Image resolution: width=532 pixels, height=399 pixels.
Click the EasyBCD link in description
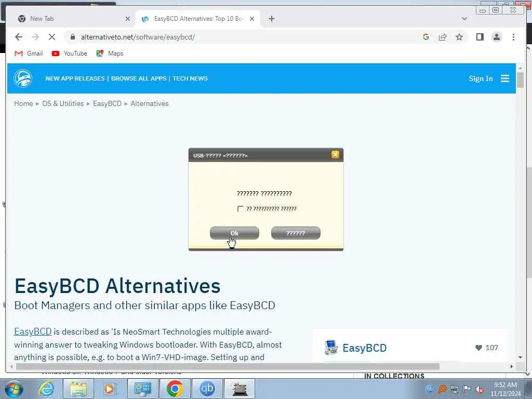click(33, 331)
